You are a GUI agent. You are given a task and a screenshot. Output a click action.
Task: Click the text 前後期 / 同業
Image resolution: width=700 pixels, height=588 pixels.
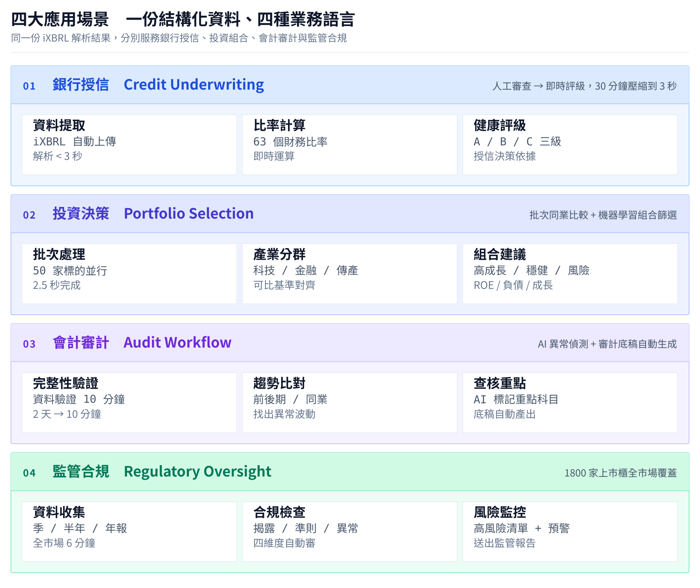(290, 399)
